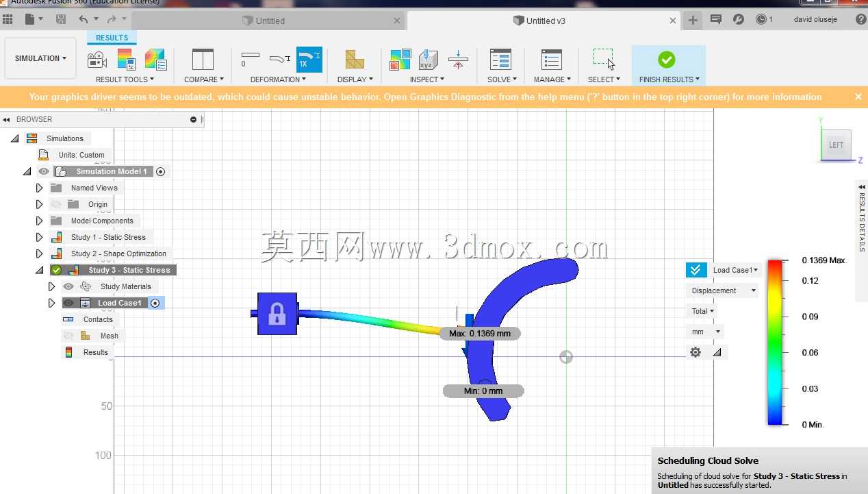Image resolution: width=868 pixels, height=494 pixels.
Task: Click the results report icon in Result Tools
Action: (155, 60)
